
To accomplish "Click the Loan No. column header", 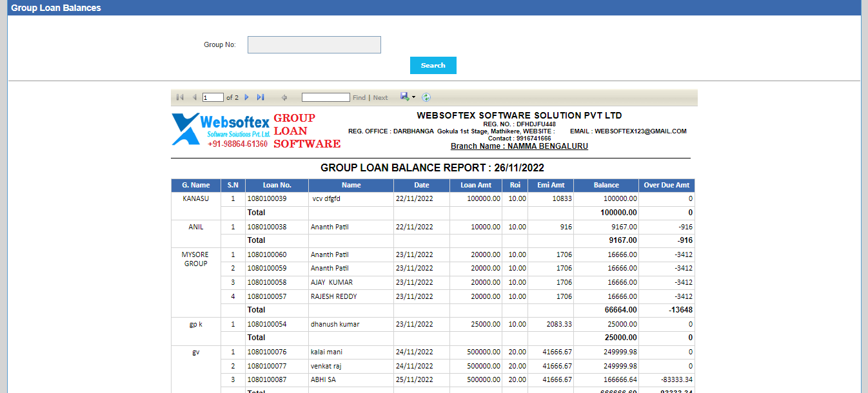I will coord(277,185).
